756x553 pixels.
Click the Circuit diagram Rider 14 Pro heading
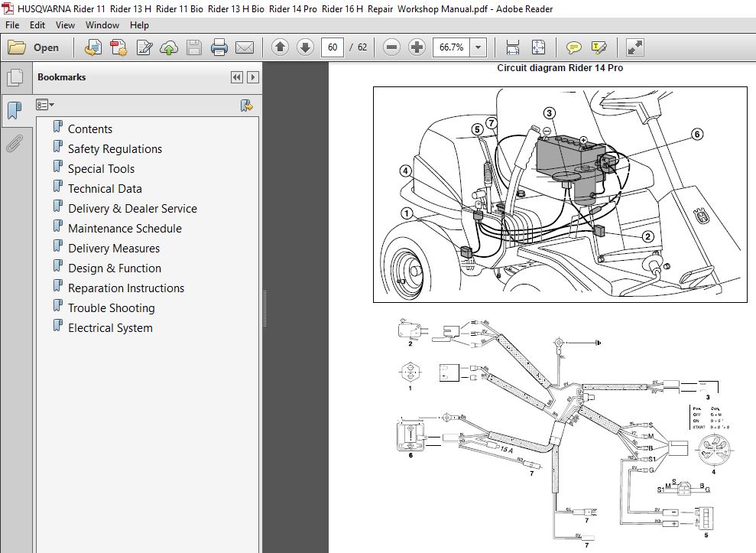[560, 68]
